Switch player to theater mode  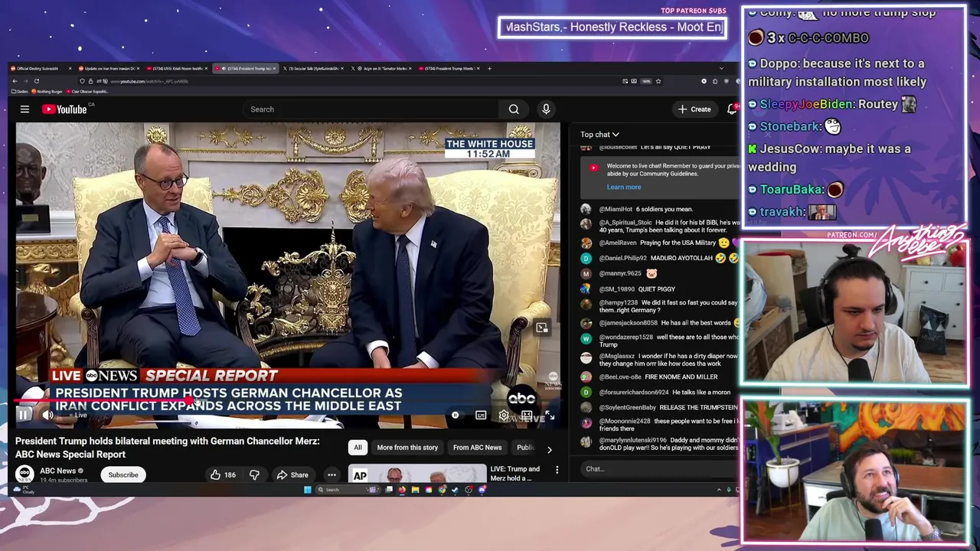[527, 416]
